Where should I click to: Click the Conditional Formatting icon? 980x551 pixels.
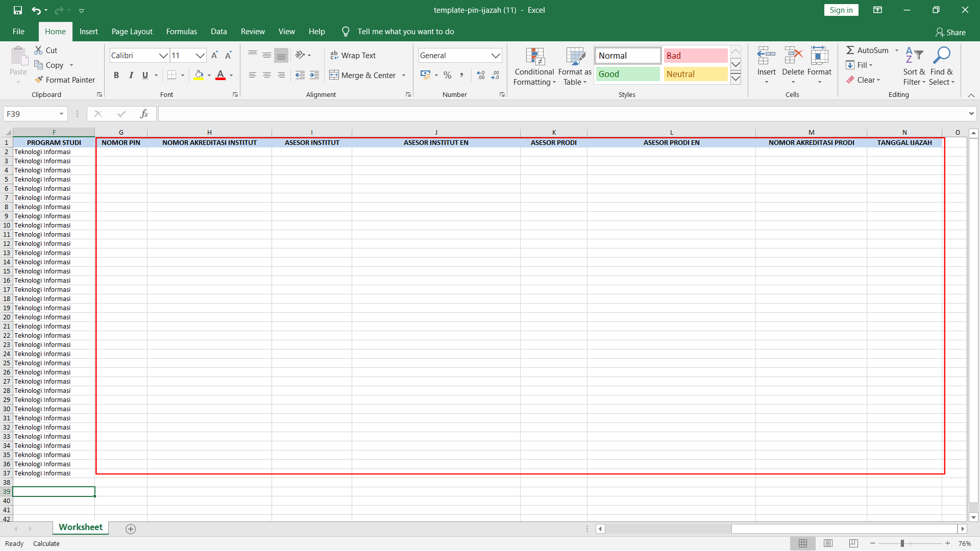[534, 57]
